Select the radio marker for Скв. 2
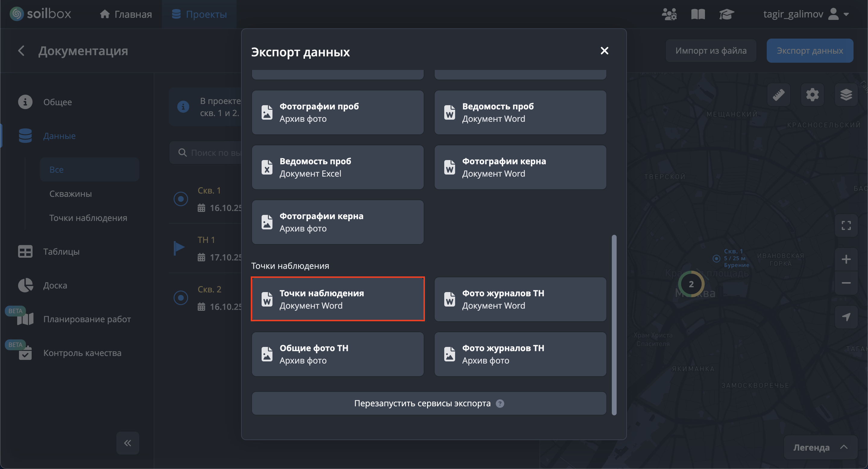Image resolution: width=868 pixels, height=469 pixels. (181, 298)
